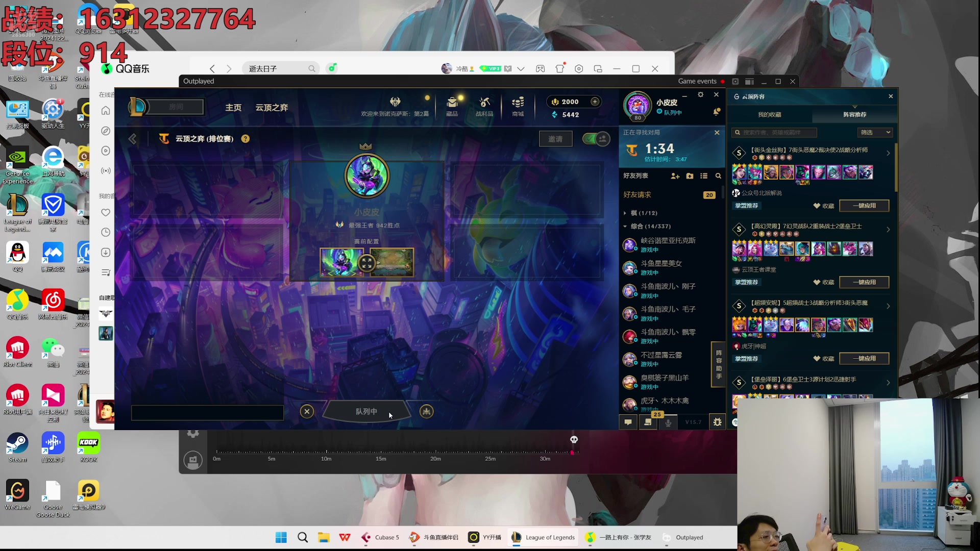Expand the 【街头金丝狗】 comp chevron

888,153
